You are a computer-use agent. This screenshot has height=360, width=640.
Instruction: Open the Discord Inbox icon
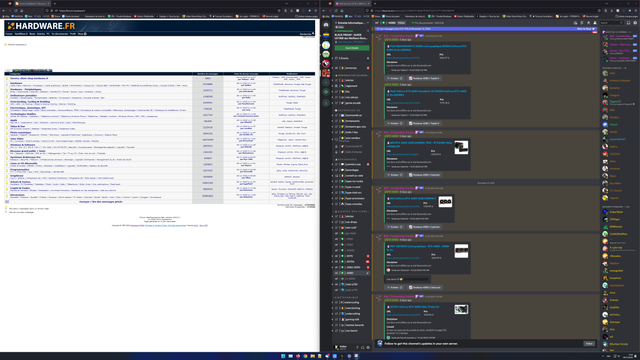coord(629,23)
